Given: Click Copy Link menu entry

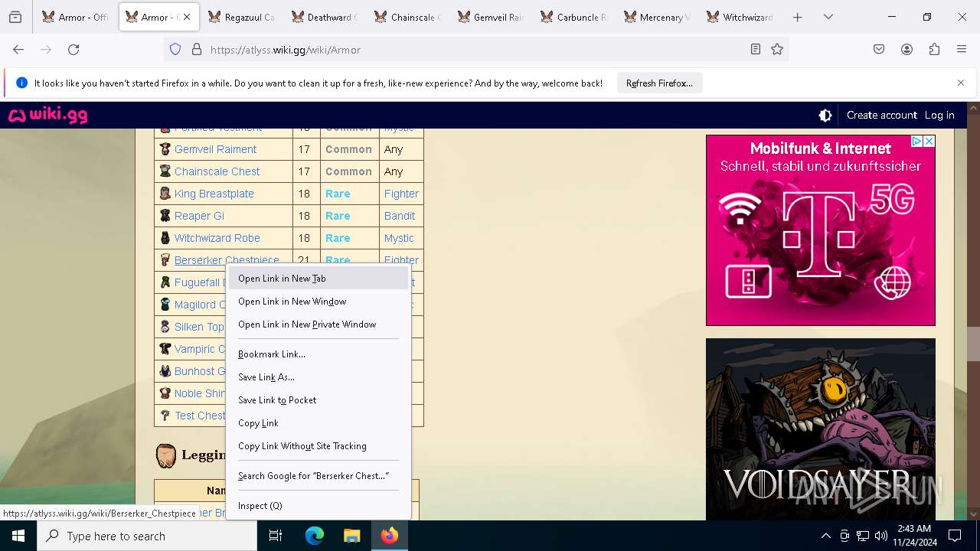Looking at the screenshot, I should [318, 423].
